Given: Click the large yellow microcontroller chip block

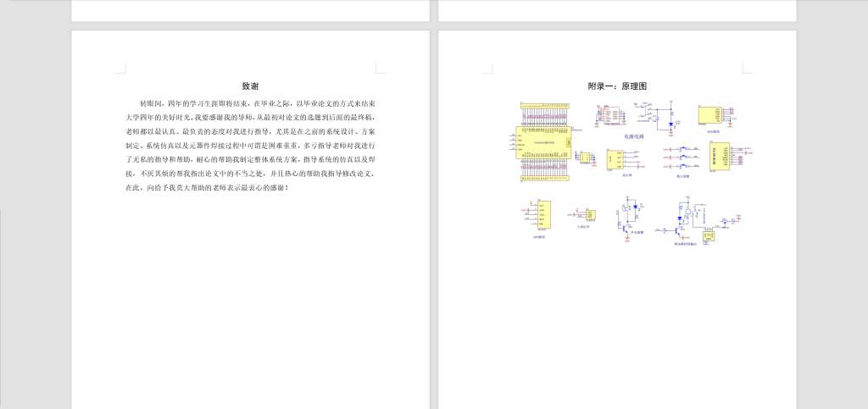Looking at the screenshot, I should pos(543,142).
